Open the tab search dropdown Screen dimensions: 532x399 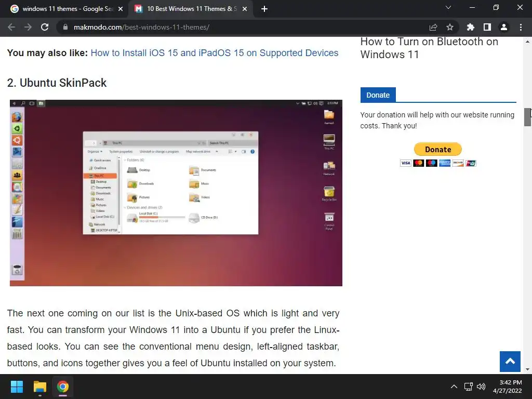pyautogui.click(x=448, y=7)
